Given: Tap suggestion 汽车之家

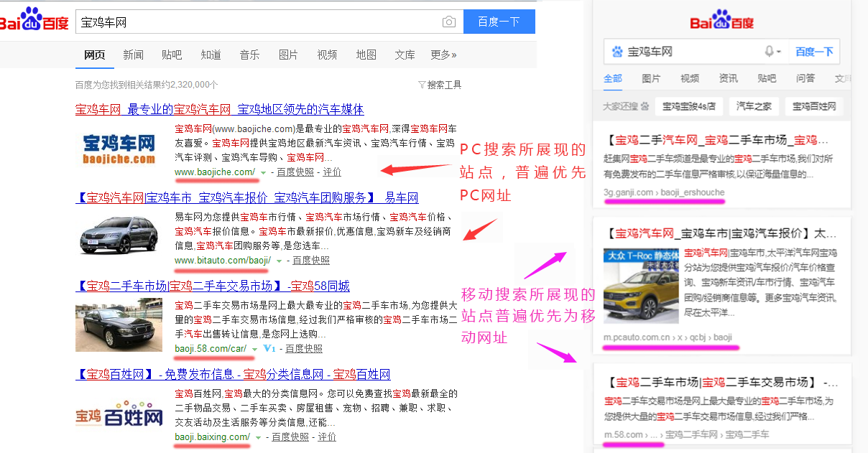Looking at the screenshot, I should tap(753, 106).
